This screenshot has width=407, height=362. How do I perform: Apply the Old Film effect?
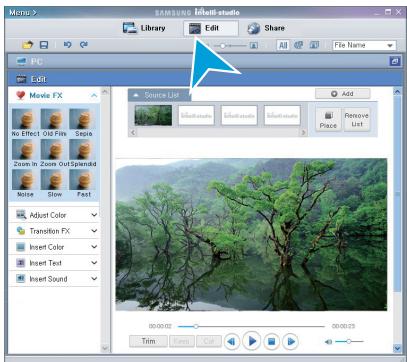[x=54, y=123]
